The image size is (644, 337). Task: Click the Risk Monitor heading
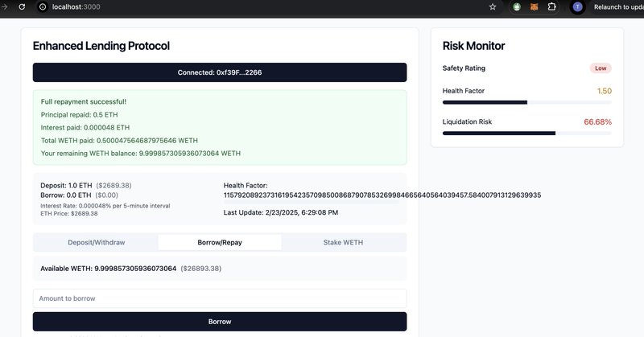coord(473,46)
